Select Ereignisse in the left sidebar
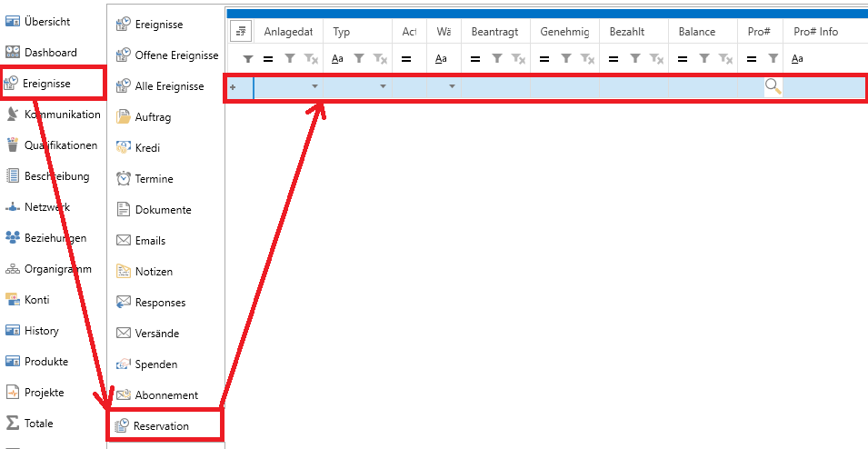Image resolution: width=868 pixels, height=449 pixels. 46,84
